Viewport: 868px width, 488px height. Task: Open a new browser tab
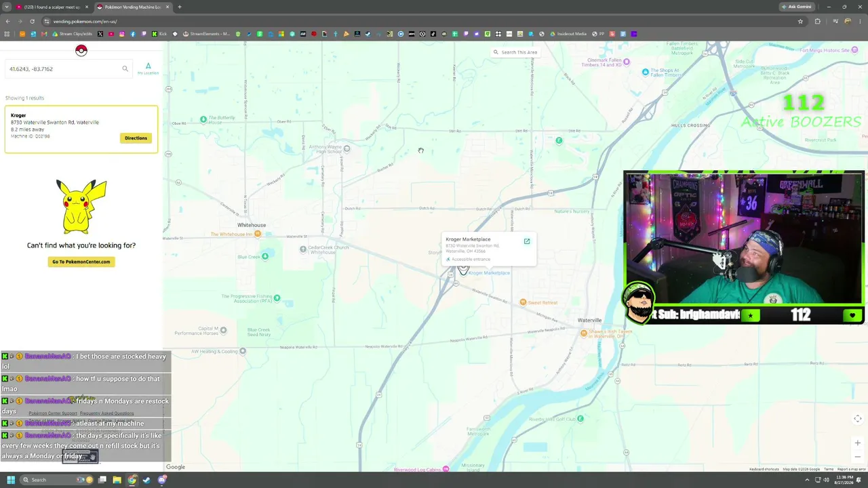[180, 7]
